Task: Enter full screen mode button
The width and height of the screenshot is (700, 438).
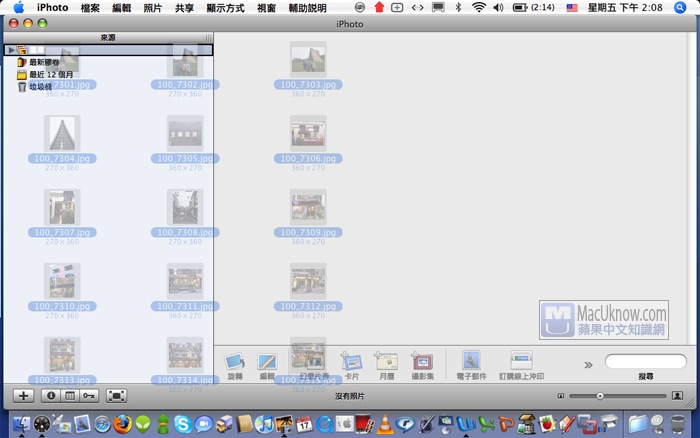Action: [x=116, y=396]
